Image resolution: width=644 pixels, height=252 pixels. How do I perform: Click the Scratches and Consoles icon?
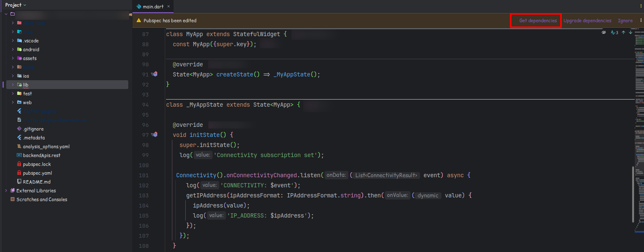point(13,199)
